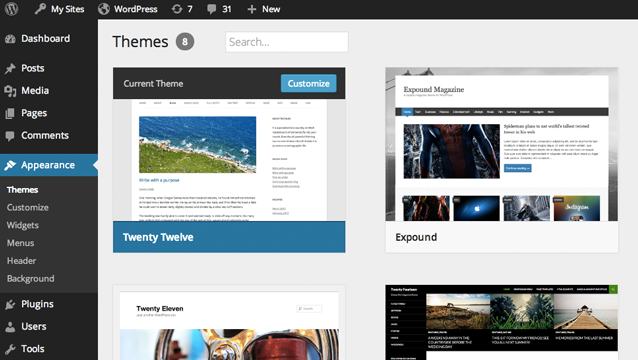The image size is (638, 360).
Task: Click the Comments bubble icon in sidebar
Action: click(10, 136)
